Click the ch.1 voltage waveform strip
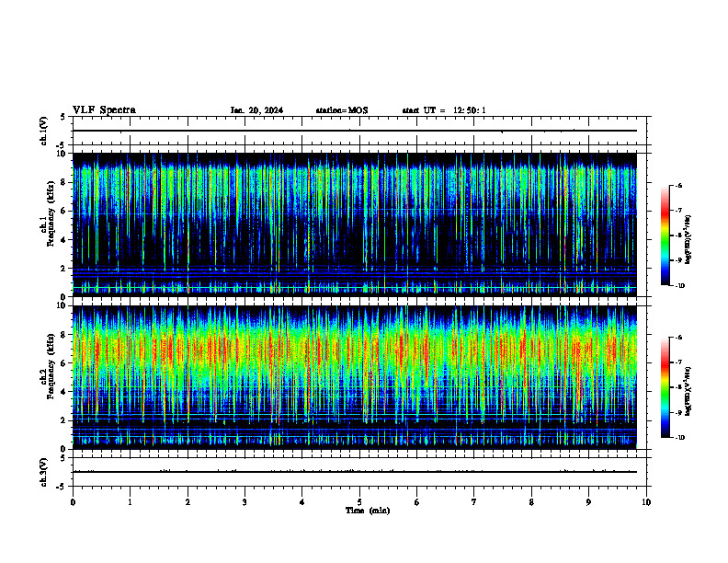The width and height of the screenshot is (728, 563). point(359,131)
